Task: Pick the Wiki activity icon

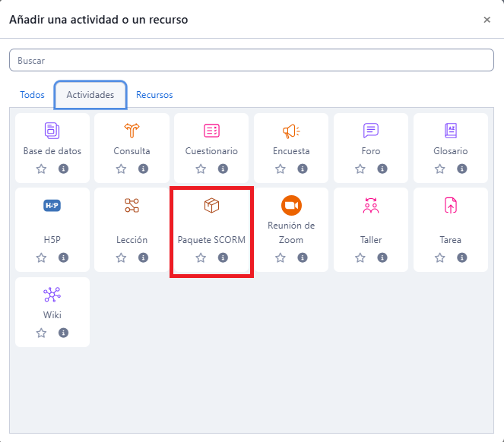Action: 52,295
